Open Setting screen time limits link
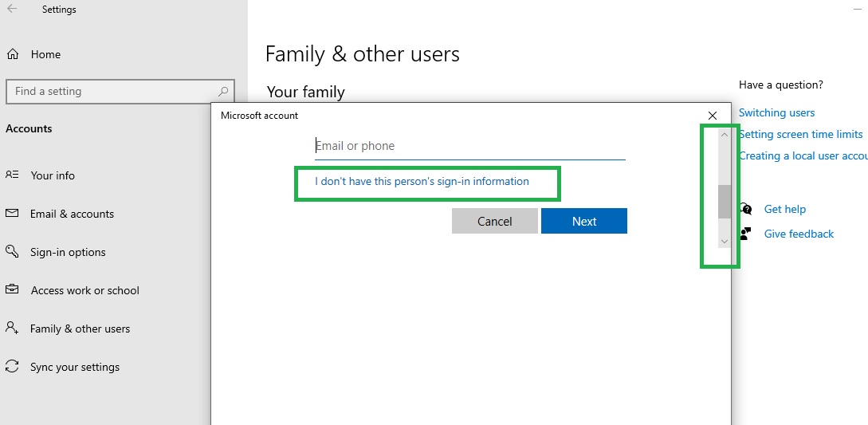Screen dimensions: 868x425 pyautogui.click(x=800, y=134)
